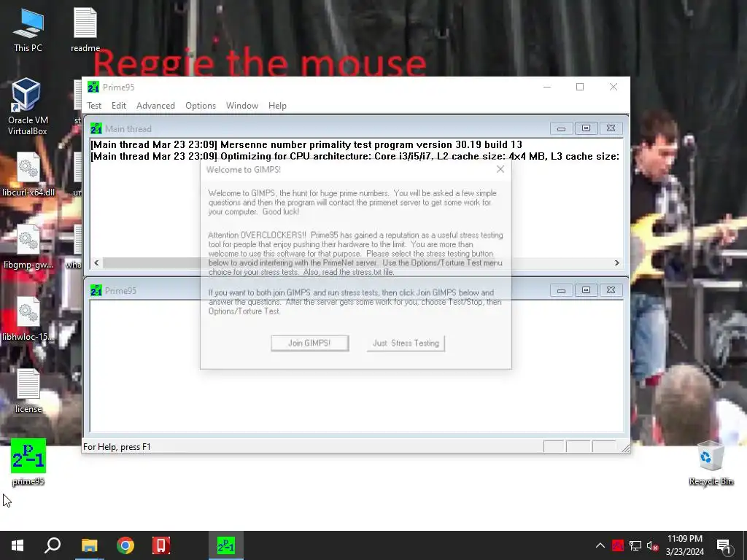Open the Windows Start menu
747x560 pixels.
[18, 545]
